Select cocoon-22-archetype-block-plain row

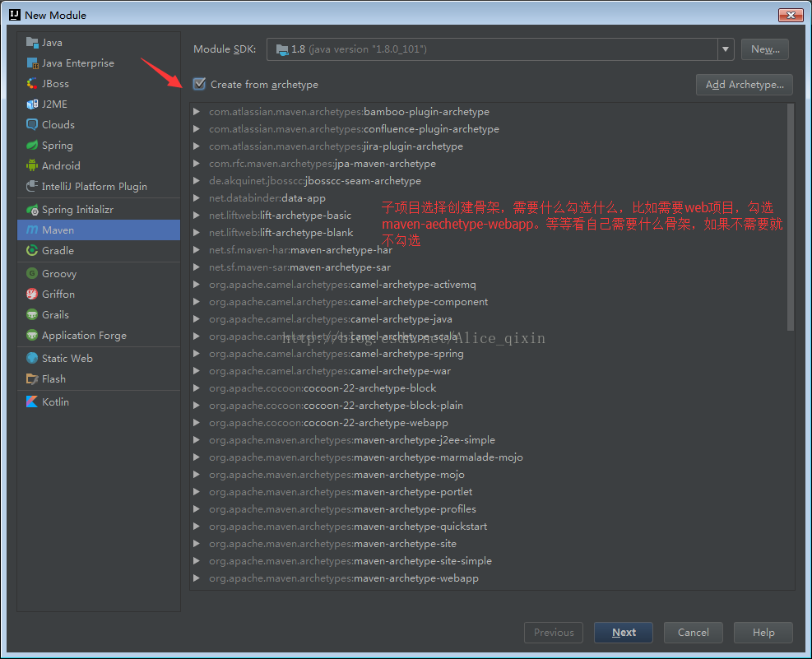(488, 406)
